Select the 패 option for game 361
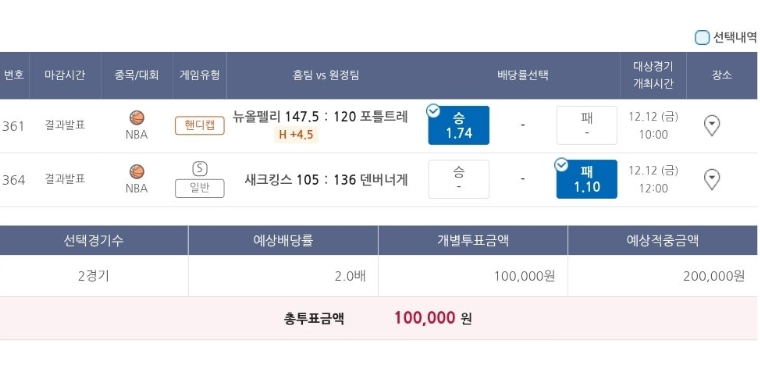Screen dimensions: 760x367 [x=586, y=126]
